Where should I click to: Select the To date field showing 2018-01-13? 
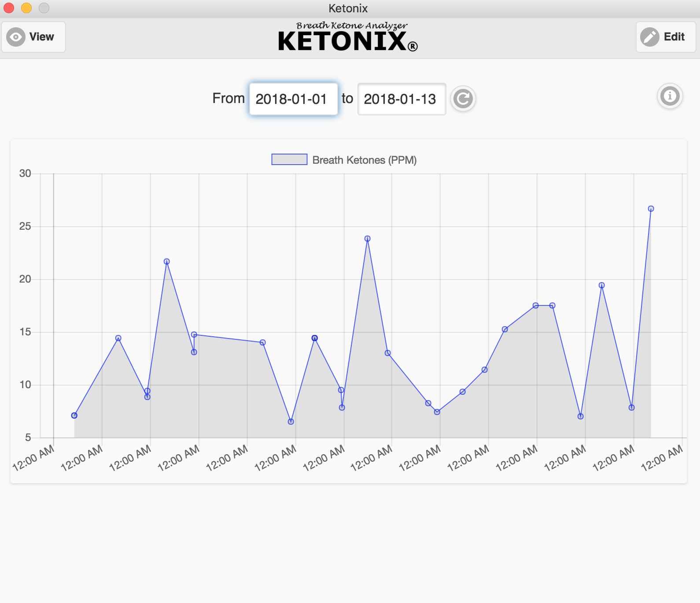402,99
